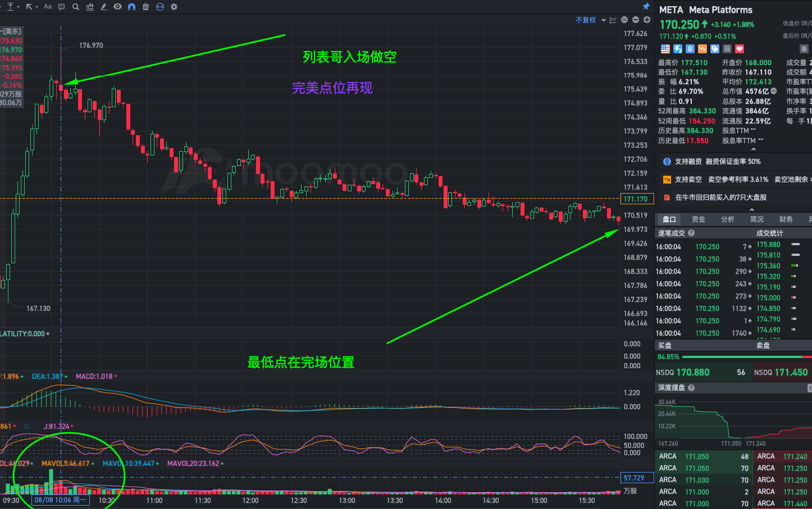Expand DEA indicator value dropdown
Viewport: 812px width, 509px height.
click(66, 377)
